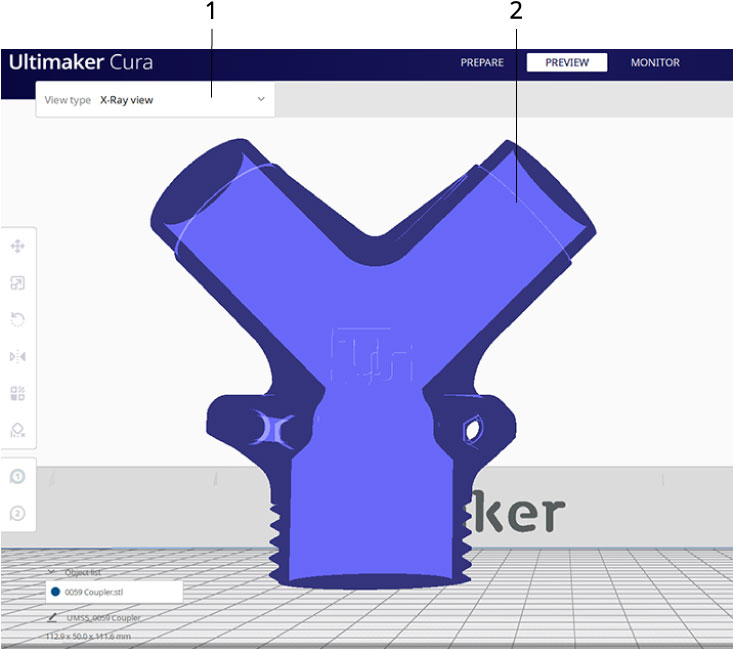
Task: Select the Mirror tool
Action: point(17,357)
